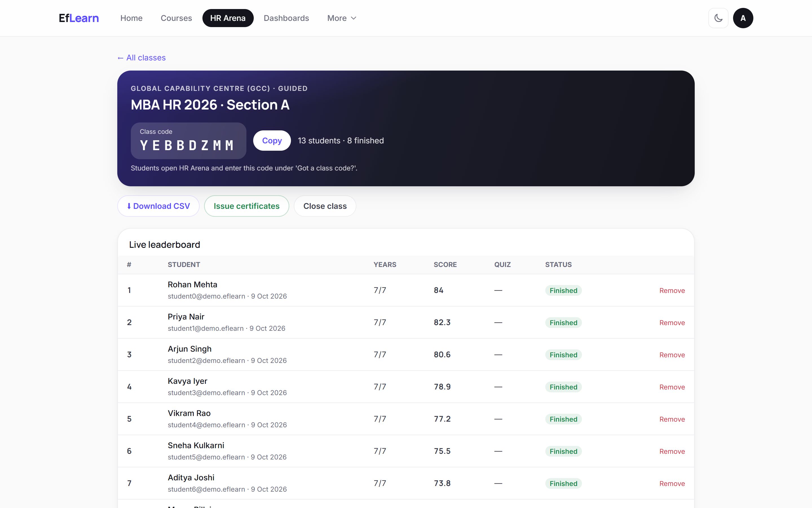The height and width of the screenshot is (508, 812).
Task: Remove Rohan Mehta from the class
Action: (672, 290)
